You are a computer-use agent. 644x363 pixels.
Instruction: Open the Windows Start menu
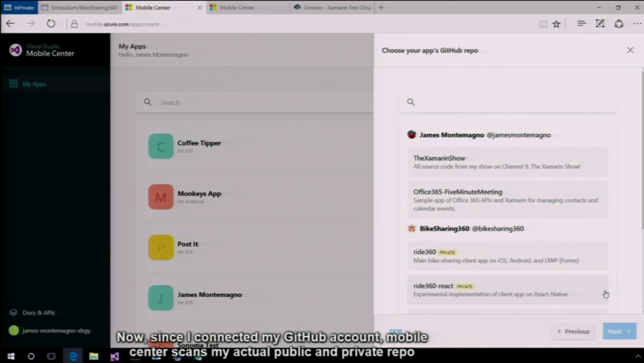[11, 356]
